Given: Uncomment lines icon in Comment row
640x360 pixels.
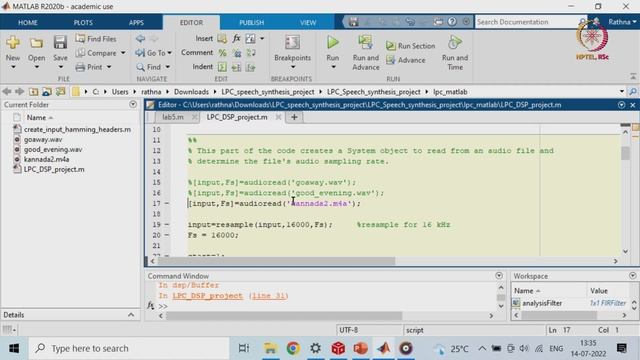Looking at the screenshot, I should coord(237,53).
